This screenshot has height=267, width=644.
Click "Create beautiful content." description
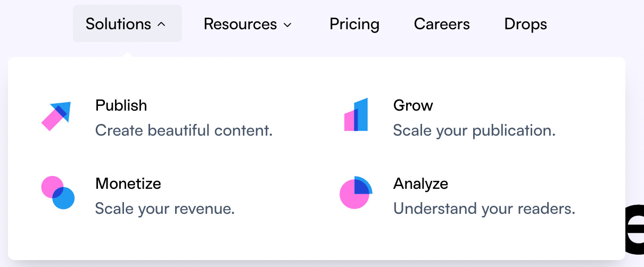(x=184, y=130)
